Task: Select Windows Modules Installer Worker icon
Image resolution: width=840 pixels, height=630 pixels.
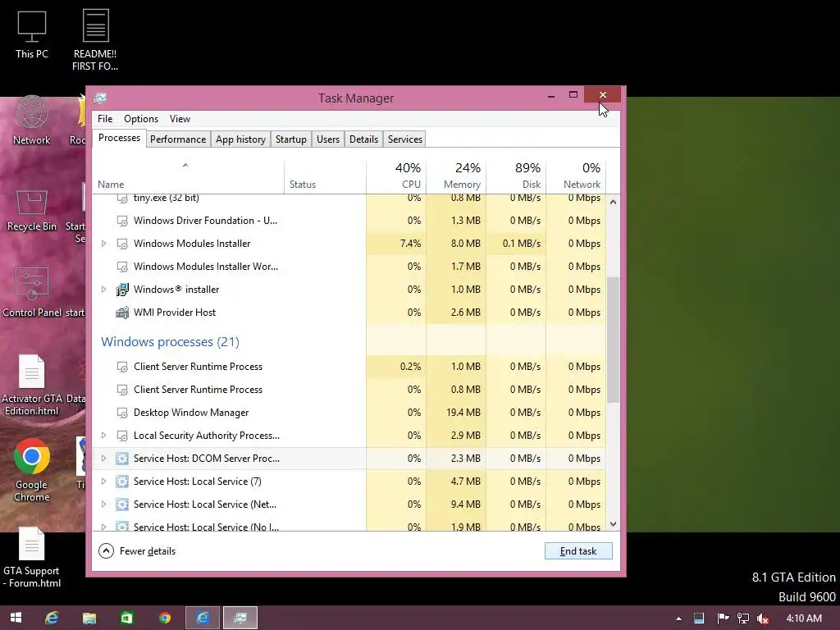Action: 122,267
